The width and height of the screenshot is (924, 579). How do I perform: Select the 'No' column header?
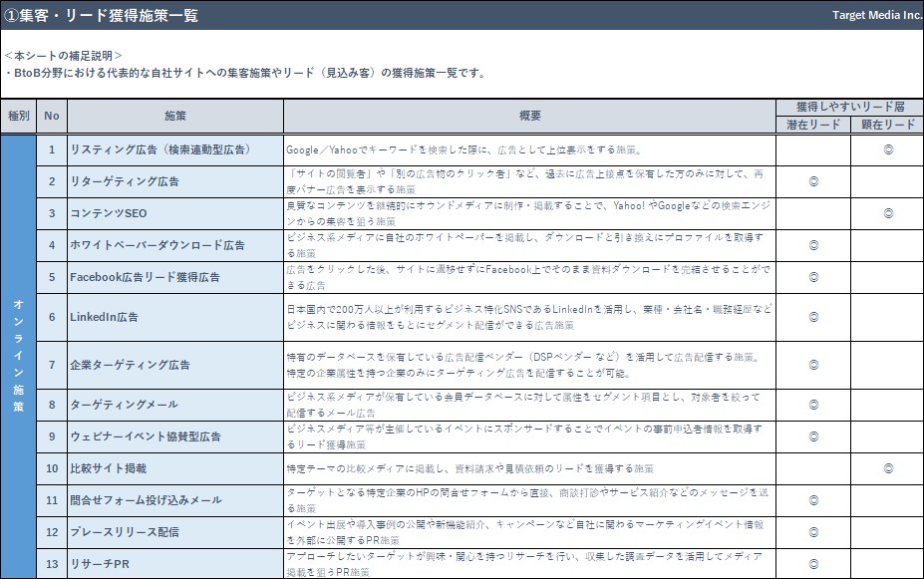click(52, 116)
